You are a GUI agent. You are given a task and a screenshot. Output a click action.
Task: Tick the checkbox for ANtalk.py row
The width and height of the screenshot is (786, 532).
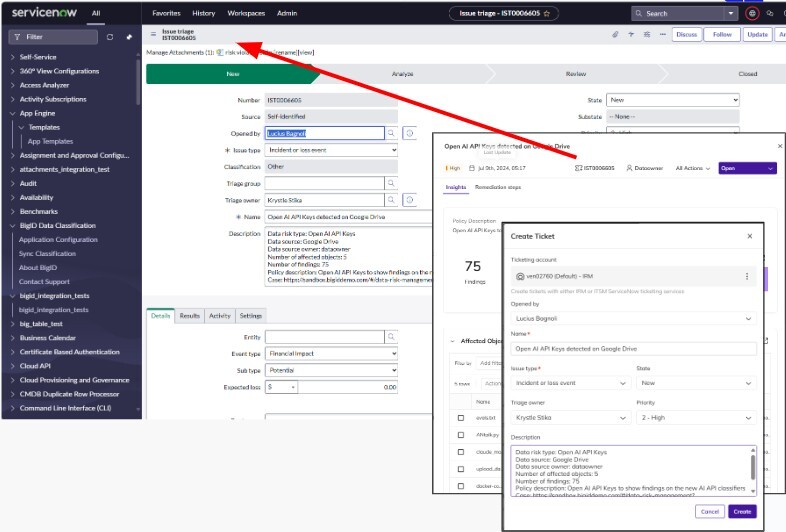[461, 435]
